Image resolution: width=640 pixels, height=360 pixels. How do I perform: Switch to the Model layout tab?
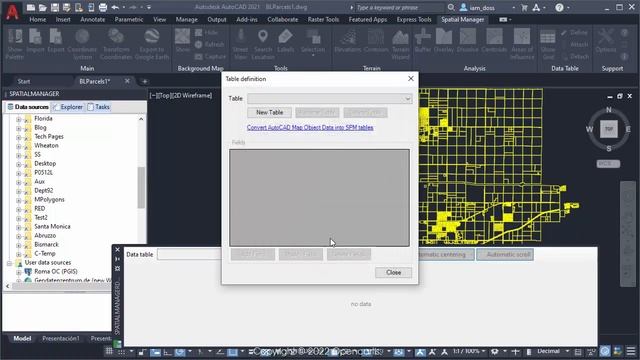click(x=22, y=338)
